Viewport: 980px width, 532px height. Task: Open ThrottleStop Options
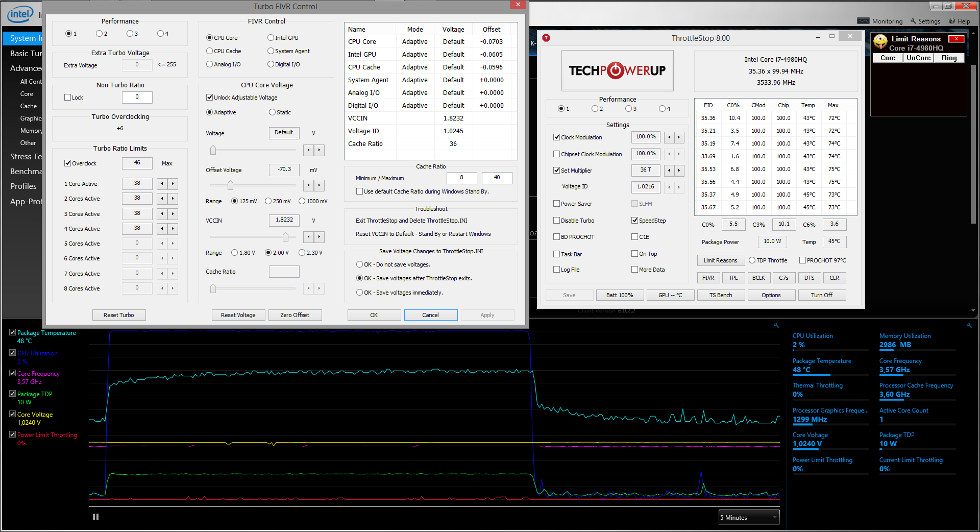[x=771, y=295]
